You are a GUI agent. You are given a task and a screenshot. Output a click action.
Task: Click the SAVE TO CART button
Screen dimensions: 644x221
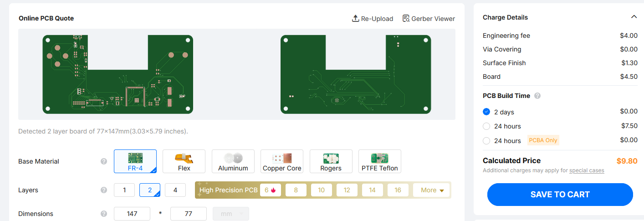(x=560, y=195)
